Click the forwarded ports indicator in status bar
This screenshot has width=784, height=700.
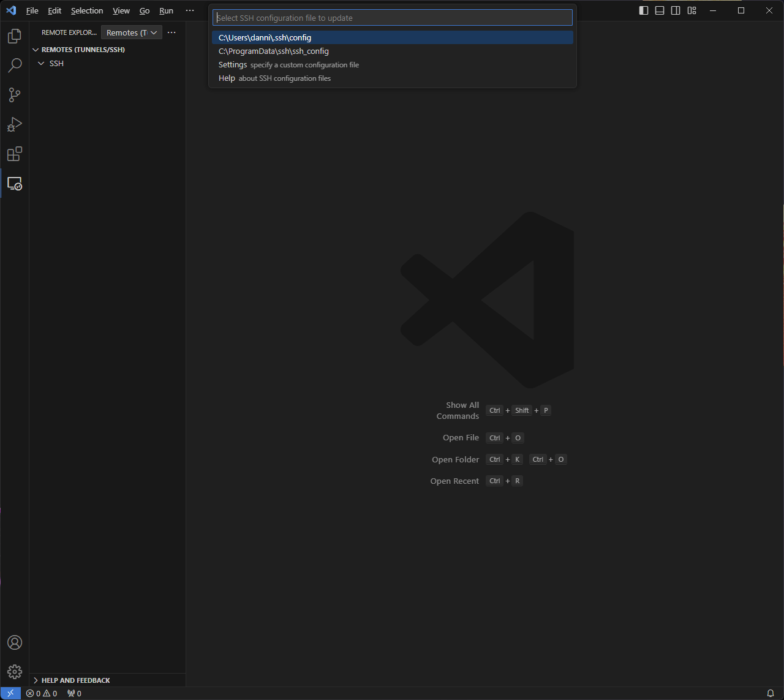(x=74, y=693)
